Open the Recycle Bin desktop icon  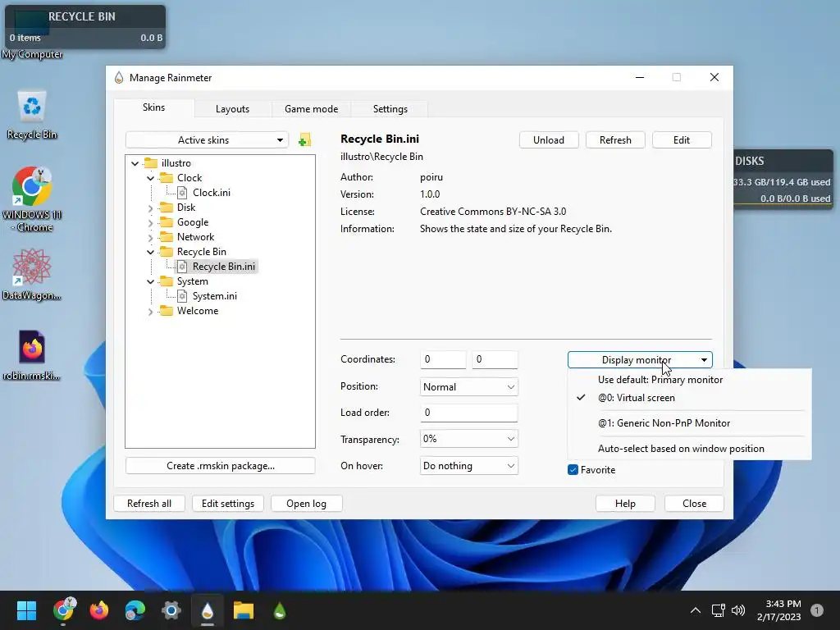[32, 114]
